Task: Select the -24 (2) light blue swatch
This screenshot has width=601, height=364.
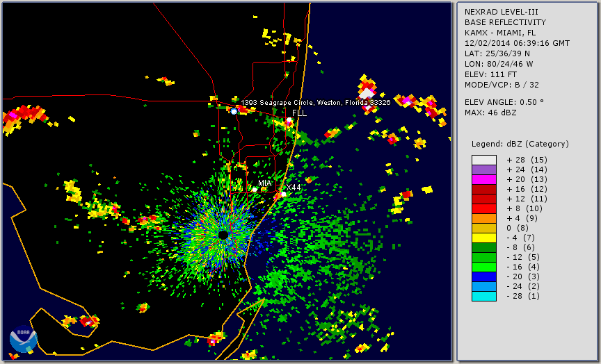Action: pyautogui.click(x=484, y=286)
